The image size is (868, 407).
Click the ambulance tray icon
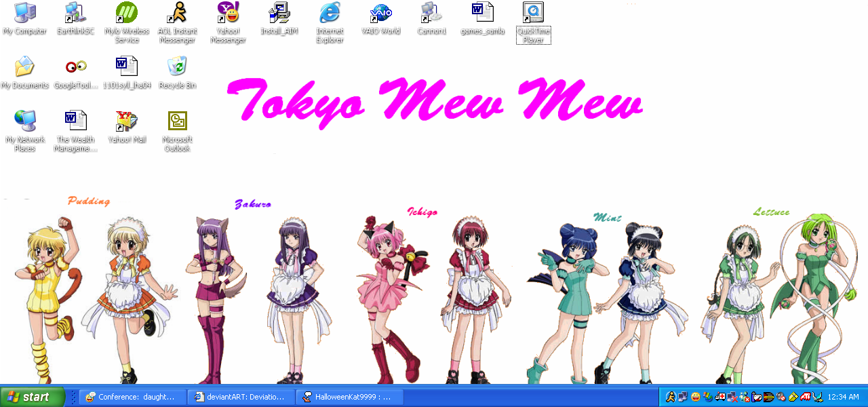pyautogui.click(x=720, y=397)
